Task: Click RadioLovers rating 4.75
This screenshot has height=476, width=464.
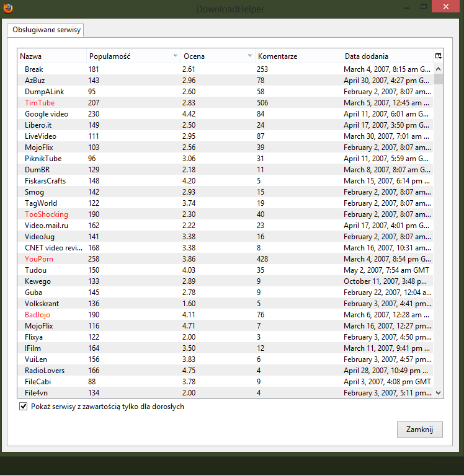Action: pyautogui.click(x=189, y=371)
